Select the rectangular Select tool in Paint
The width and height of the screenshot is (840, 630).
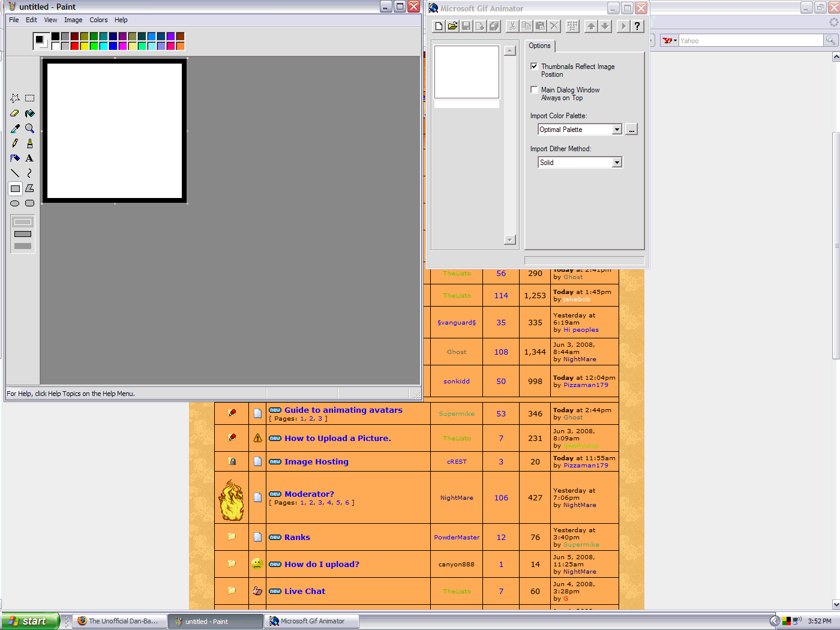(x=29, y=98)
